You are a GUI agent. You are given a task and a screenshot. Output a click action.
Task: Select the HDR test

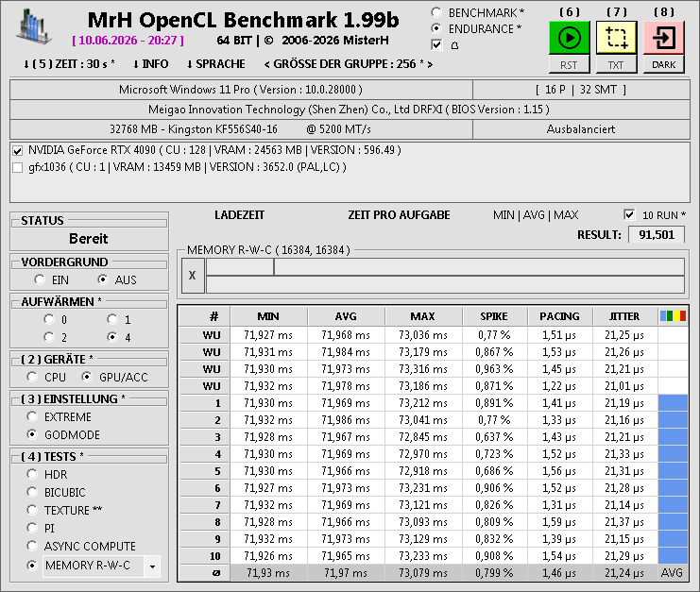pos(32,474)
